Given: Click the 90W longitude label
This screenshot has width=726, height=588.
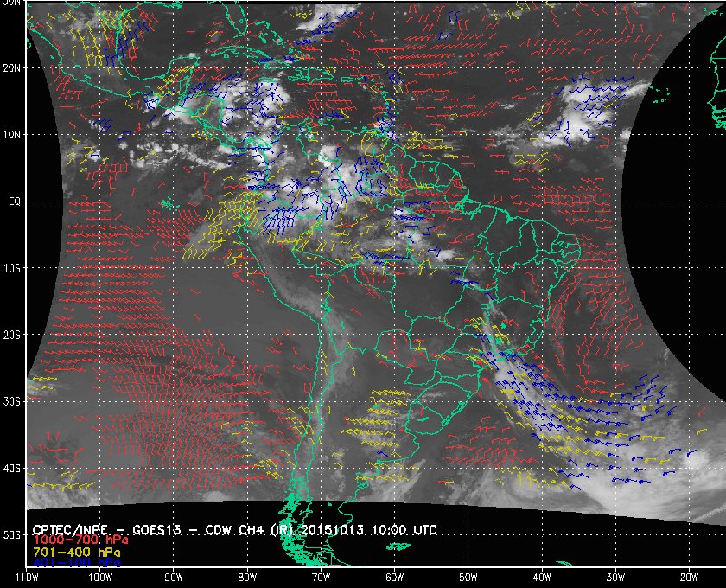Looking at the screenshot, I should 173,578.
